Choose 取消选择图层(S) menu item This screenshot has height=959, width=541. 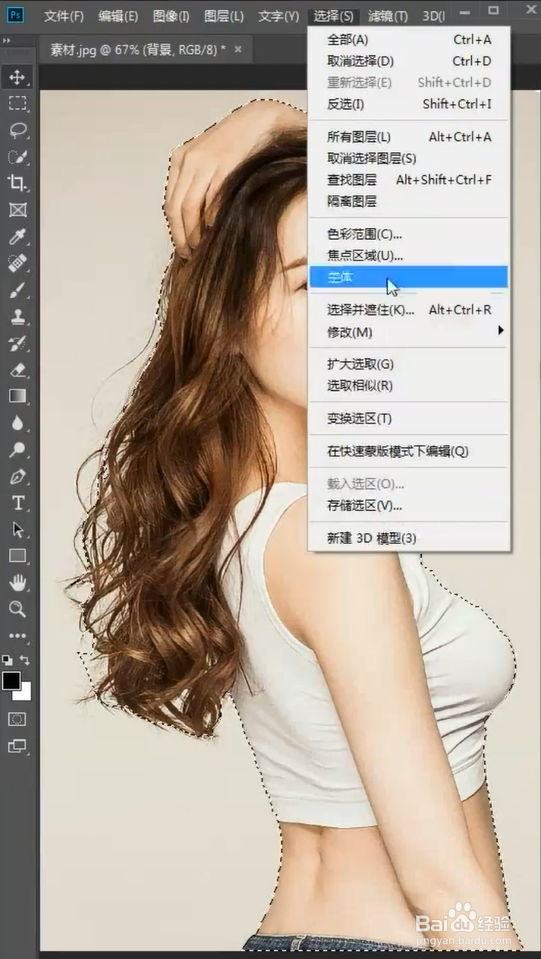tap(408, 158)
